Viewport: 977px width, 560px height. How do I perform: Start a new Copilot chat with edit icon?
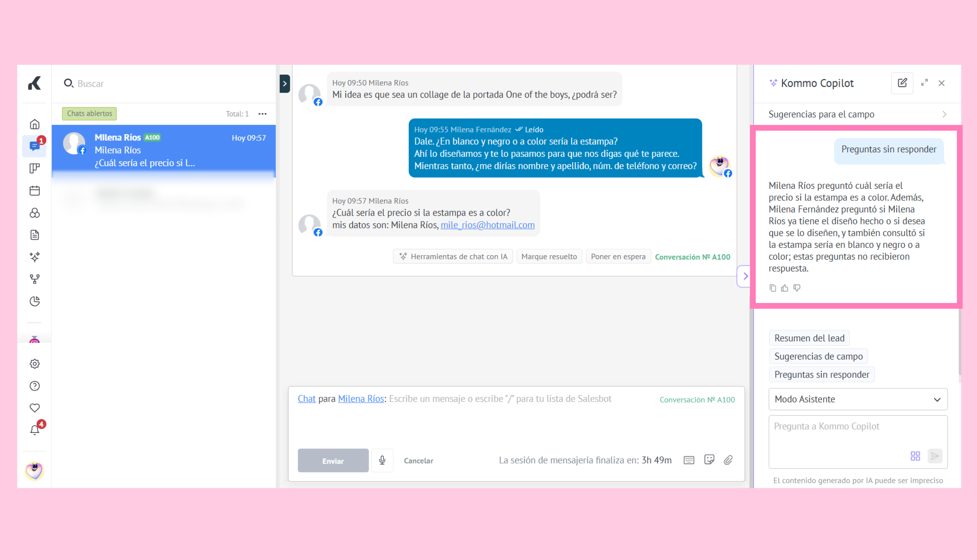(x=902, y=83)
